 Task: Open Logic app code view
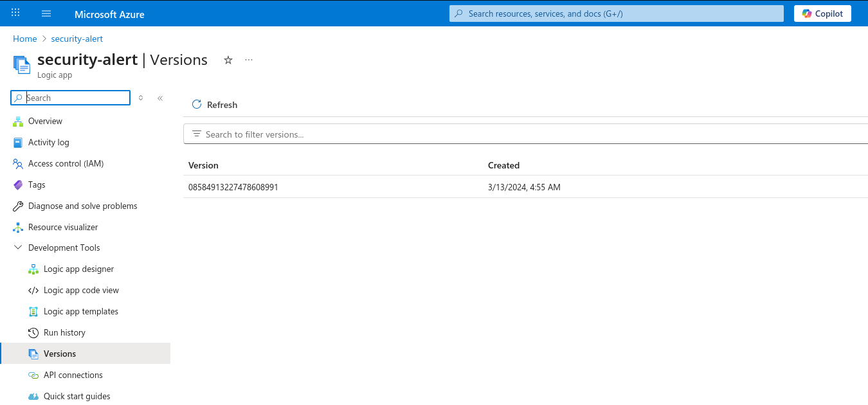tap(81, 290)
